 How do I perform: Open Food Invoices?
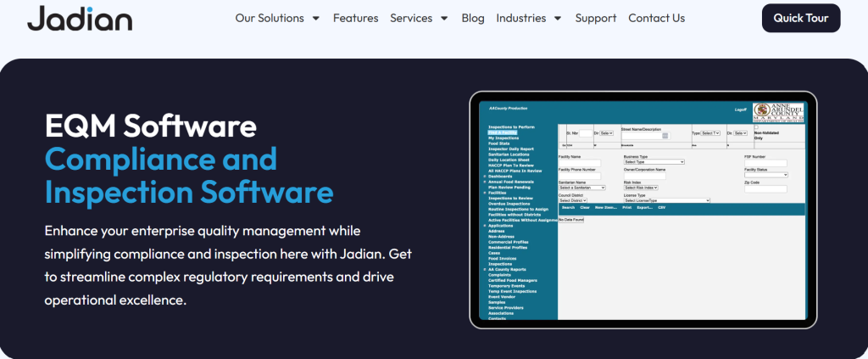tap(500, 258)
